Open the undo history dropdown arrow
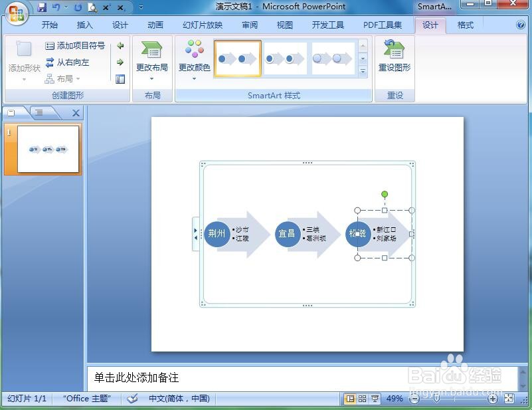The image size is (532, 410). tap(66, 7)
